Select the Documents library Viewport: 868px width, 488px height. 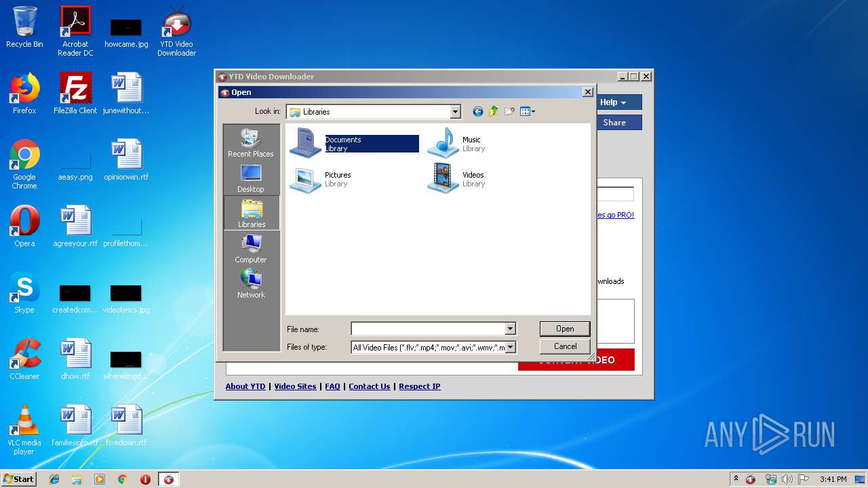(354, 143)
